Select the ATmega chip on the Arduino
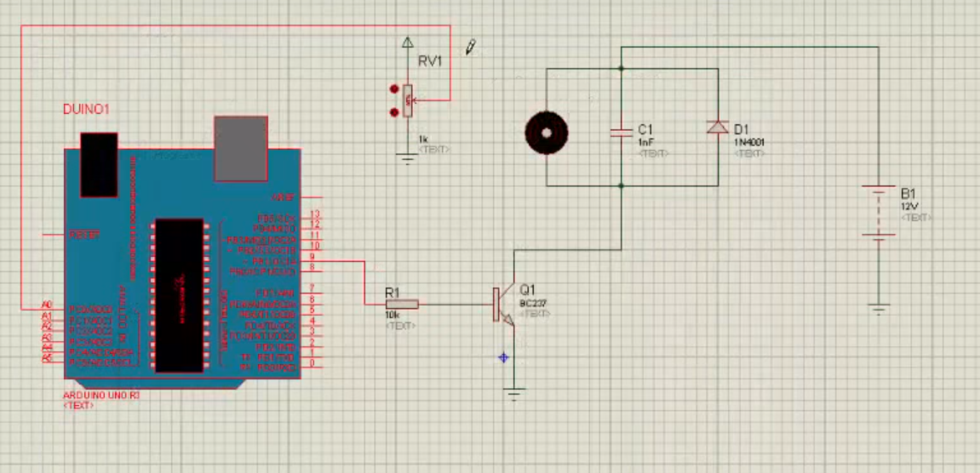This screenshot has height=473, width=980. pos(180,295)
